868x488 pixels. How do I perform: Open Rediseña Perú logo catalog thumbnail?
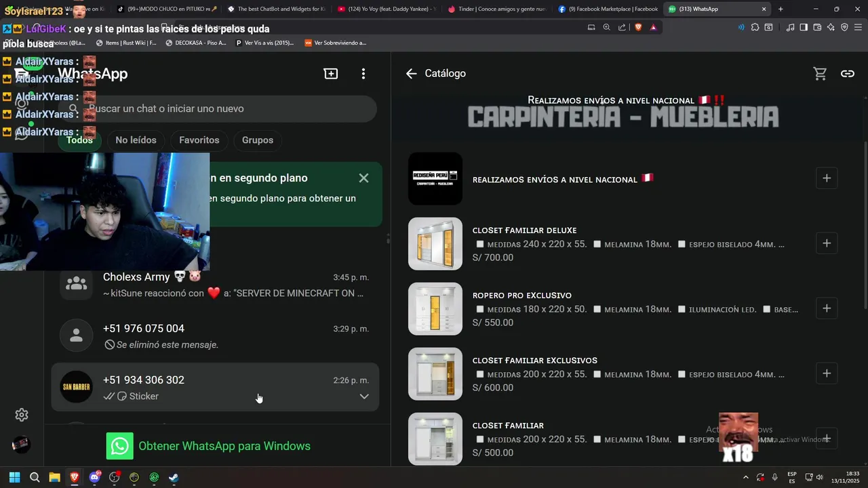[x=435, y=178]
